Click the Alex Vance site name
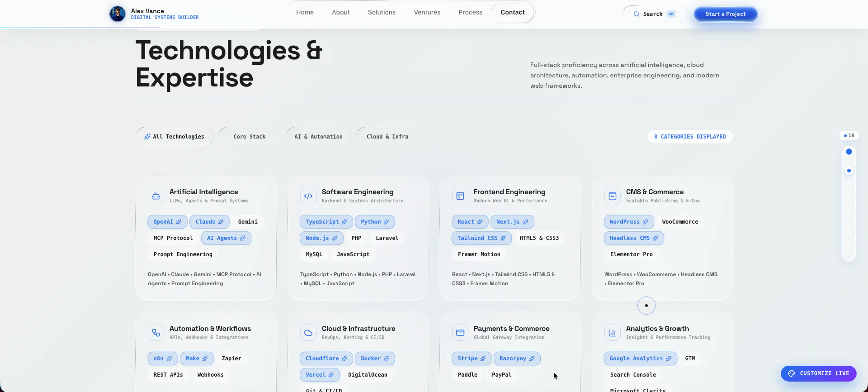Screen dimensions: 868x392 pyautogui.click(x=147, y=11)
